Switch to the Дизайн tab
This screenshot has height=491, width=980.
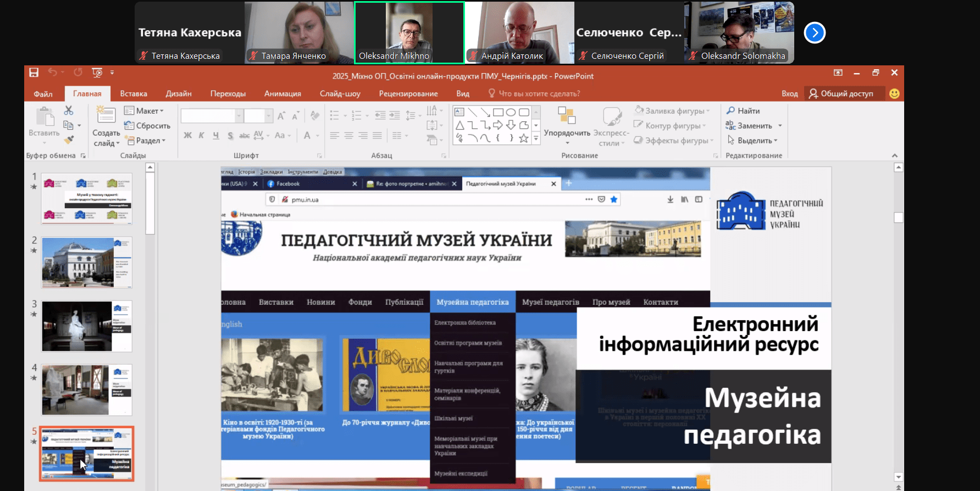179,94
